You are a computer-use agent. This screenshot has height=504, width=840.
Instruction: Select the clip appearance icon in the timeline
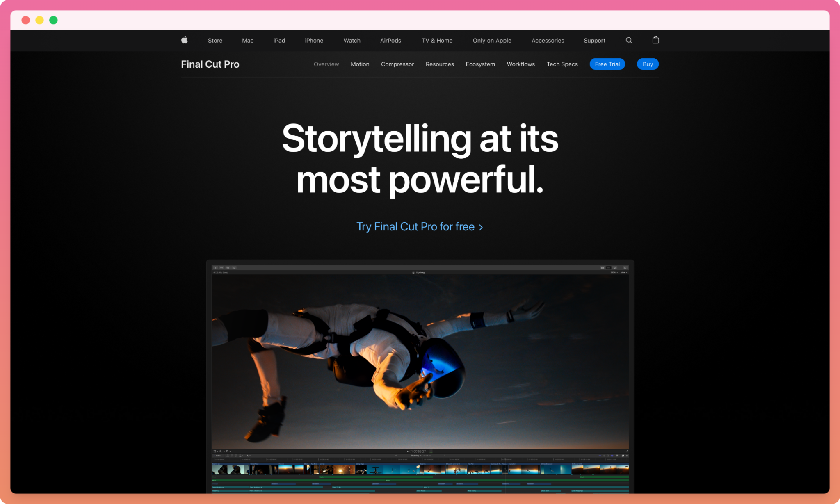coord(623,456)
